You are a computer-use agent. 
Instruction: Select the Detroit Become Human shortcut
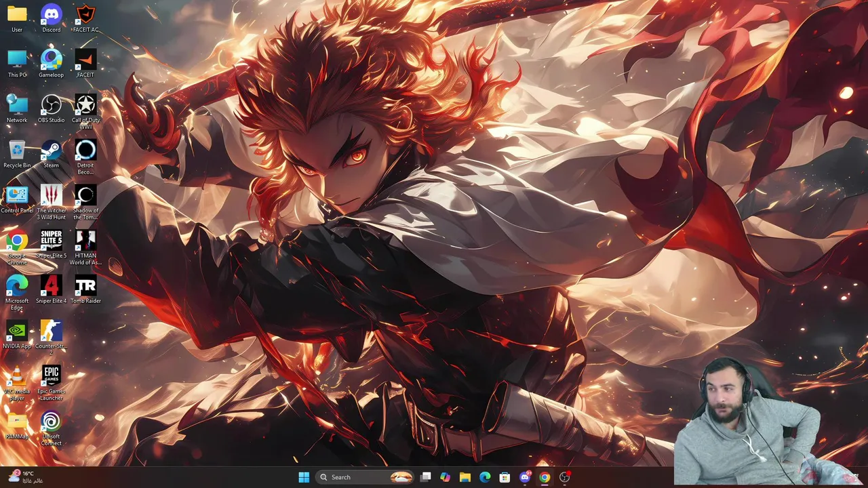coord(85,157)
